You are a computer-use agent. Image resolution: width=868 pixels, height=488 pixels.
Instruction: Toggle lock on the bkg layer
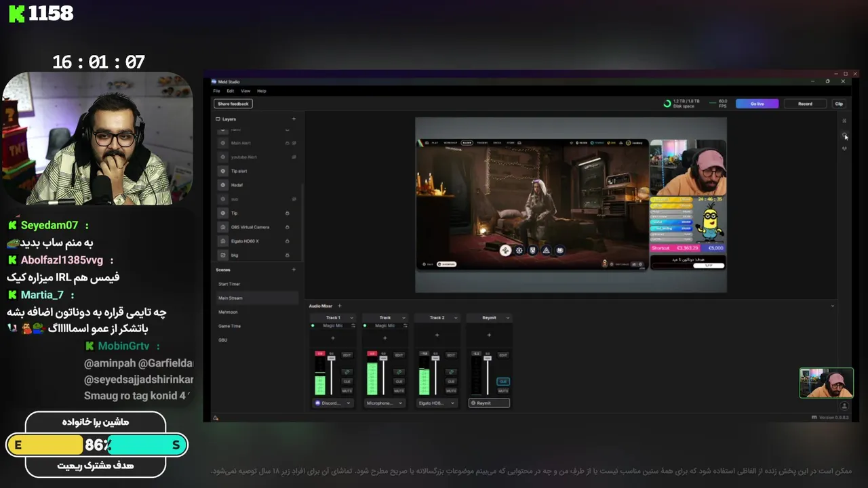[x=288, y=255]
